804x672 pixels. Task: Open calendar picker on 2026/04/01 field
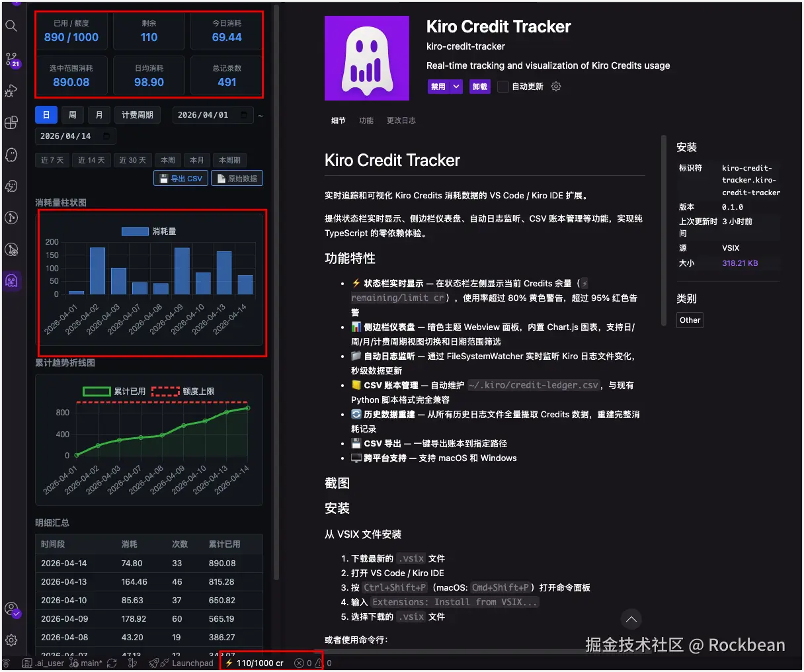point(244,115)
